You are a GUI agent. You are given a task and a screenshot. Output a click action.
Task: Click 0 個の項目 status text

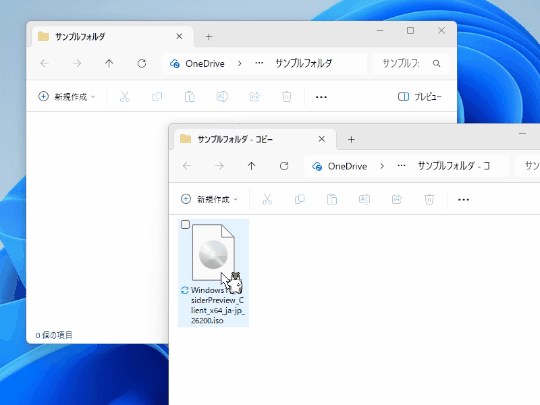click(x=54, y=335)
